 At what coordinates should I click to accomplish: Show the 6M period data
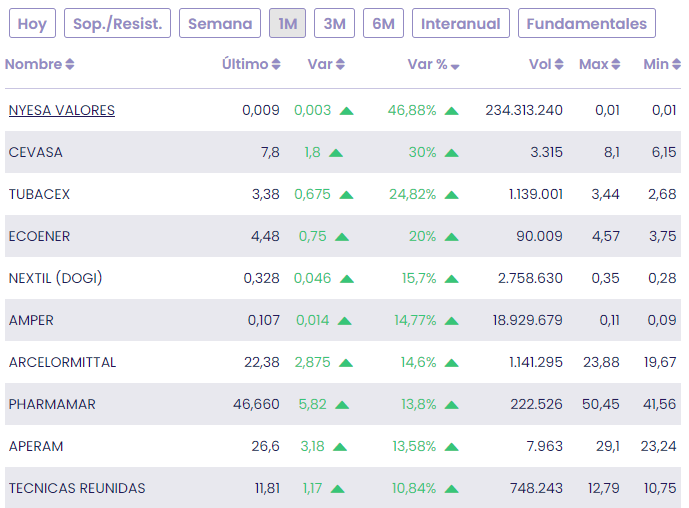tap(383, 24)
